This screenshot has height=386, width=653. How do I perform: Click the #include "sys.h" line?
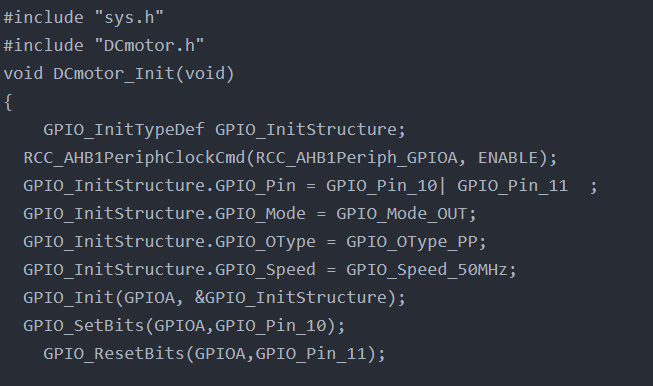[x=84, y=18]
